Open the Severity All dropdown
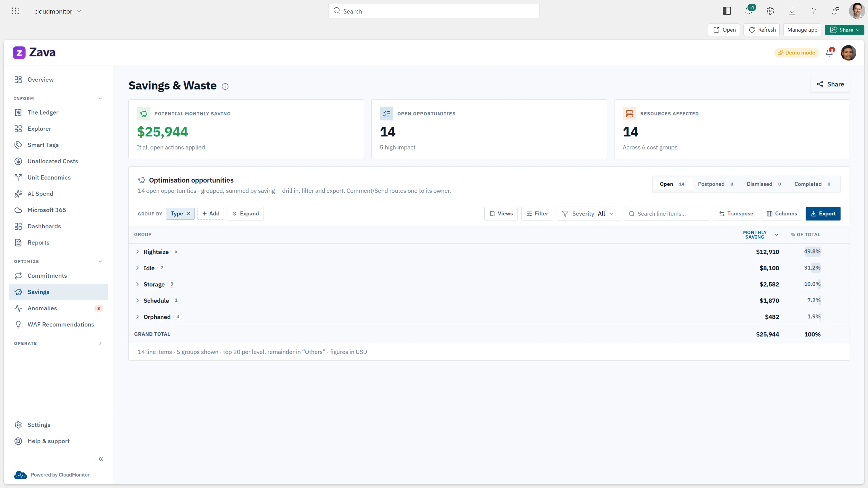Image resolution: width=868 pixels, height=488 pixels. tap(588, 213)
